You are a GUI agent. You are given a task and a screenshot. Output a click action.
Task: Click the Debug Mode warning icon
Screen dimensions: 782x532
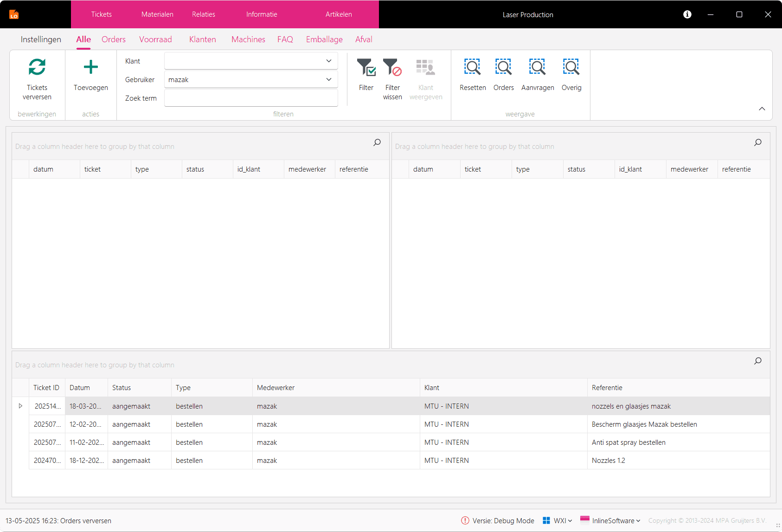click(x=465, y=520)
